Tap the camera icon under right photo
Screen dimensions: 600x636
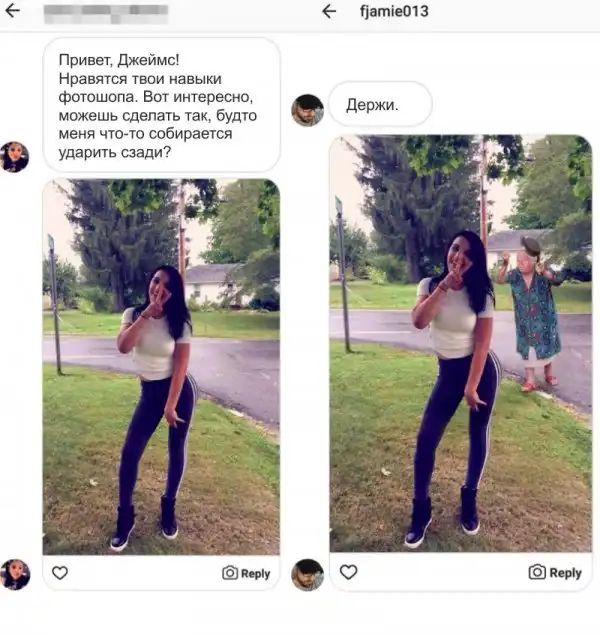537,572
